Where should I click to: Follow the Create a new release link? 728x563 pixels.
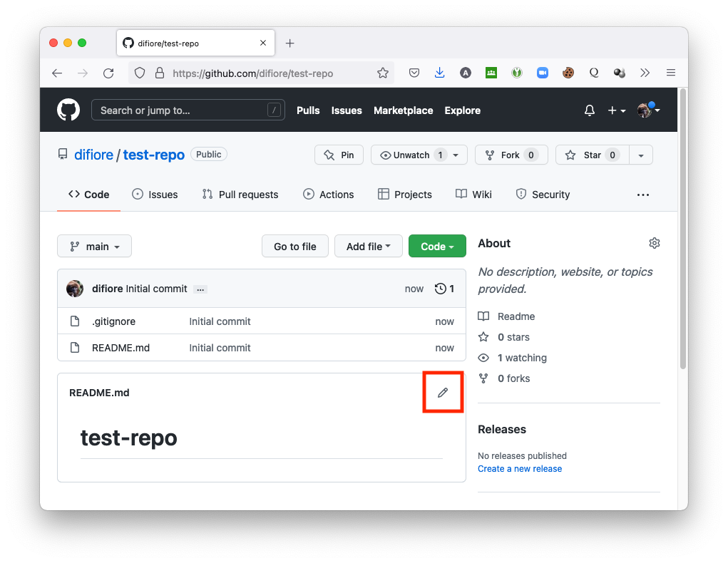click(x=520, y=469)
